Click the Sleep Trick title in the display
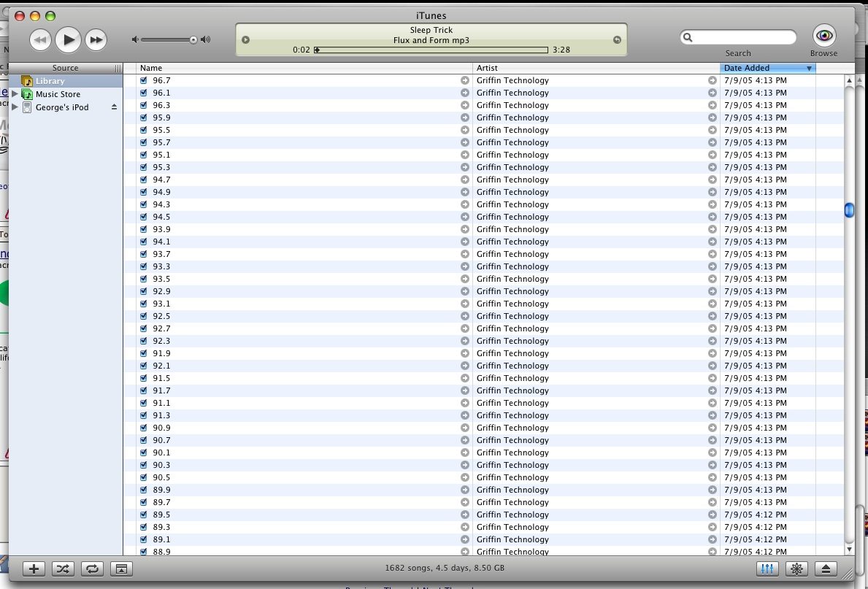This screenshot has height=589, width=868. click(x=431, y=30)
